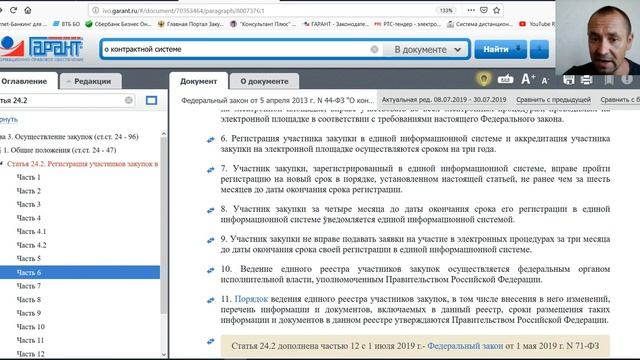Select Часть 4 in contents
Screen dimensions: 640x360
click(29, 218)
